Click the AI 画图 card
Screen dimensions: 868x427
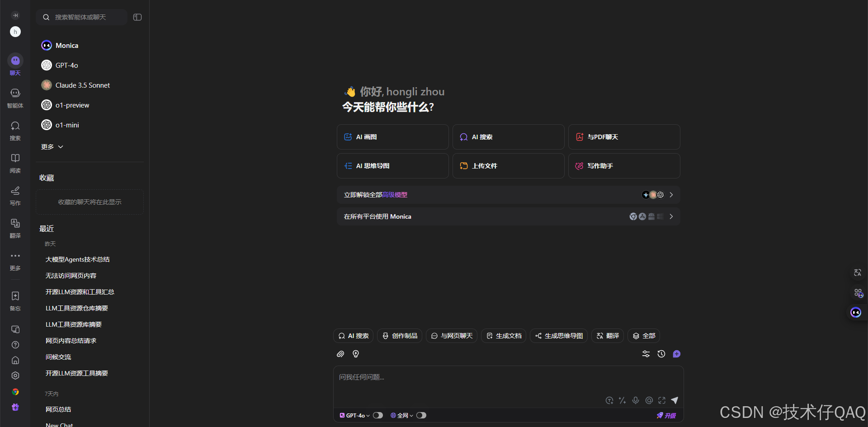pos(393,137)
